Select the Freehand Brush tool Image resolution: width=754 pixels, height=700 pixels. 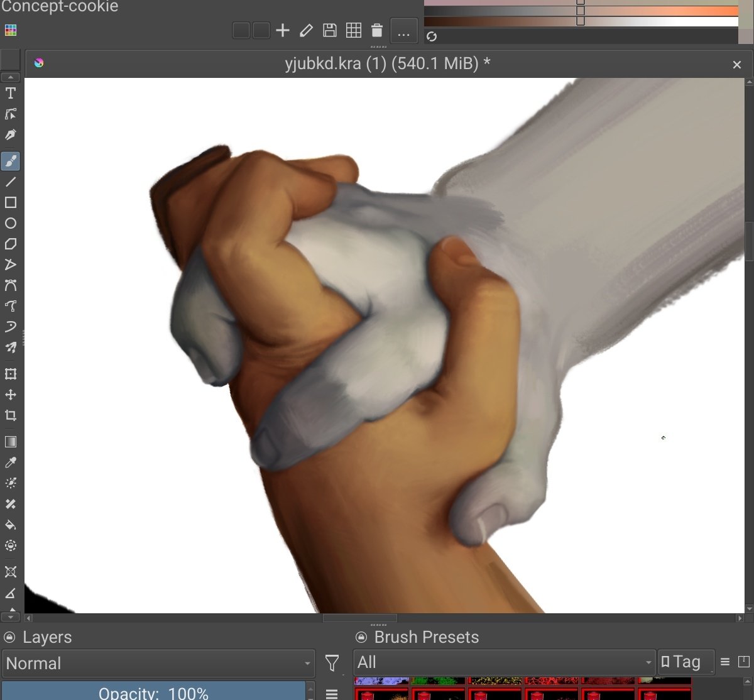coord(11,161)
